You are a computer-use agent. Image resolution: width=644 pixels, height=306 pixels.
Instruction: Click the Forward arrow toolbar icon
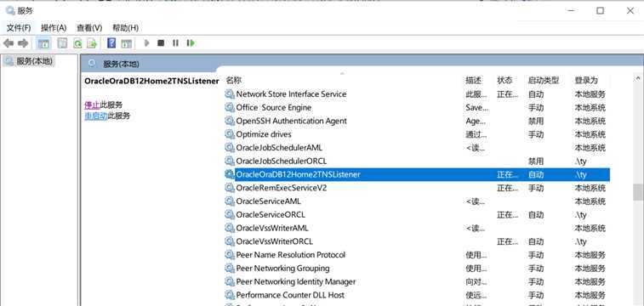click(23, 43)
